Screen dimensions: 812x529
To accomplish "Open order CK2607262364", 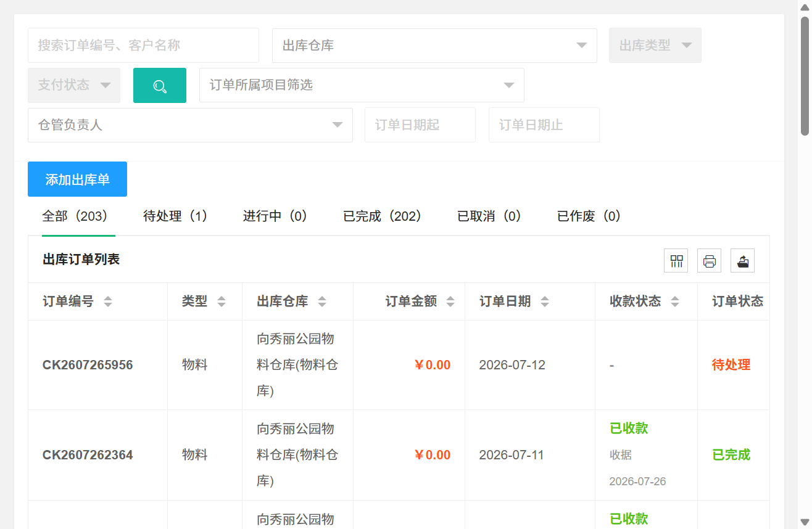I will (x=88, y=455).
